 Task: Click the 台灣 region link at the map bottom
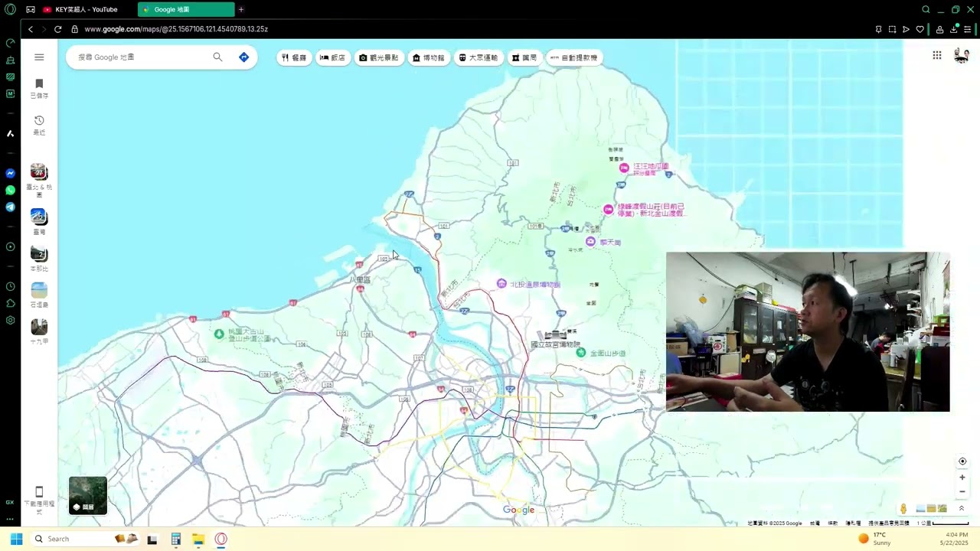point(815,523)
